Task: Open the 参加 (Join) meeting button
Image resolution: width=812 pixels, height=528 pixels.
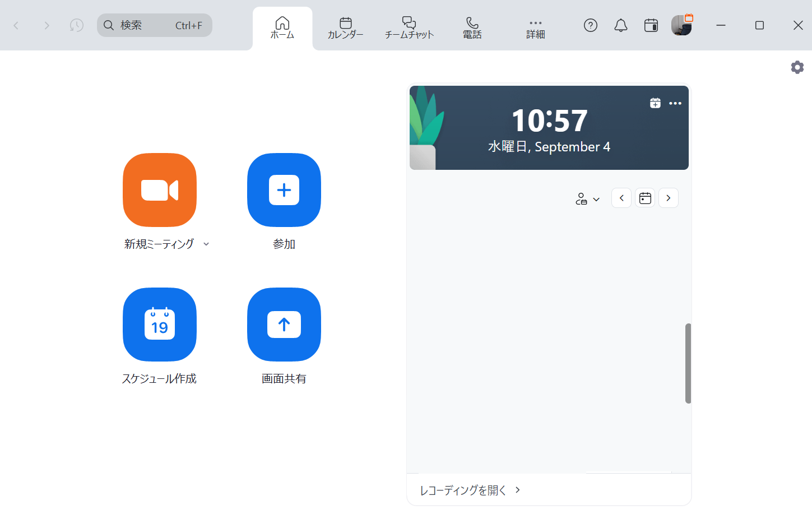Action: [x=284, y=190]
